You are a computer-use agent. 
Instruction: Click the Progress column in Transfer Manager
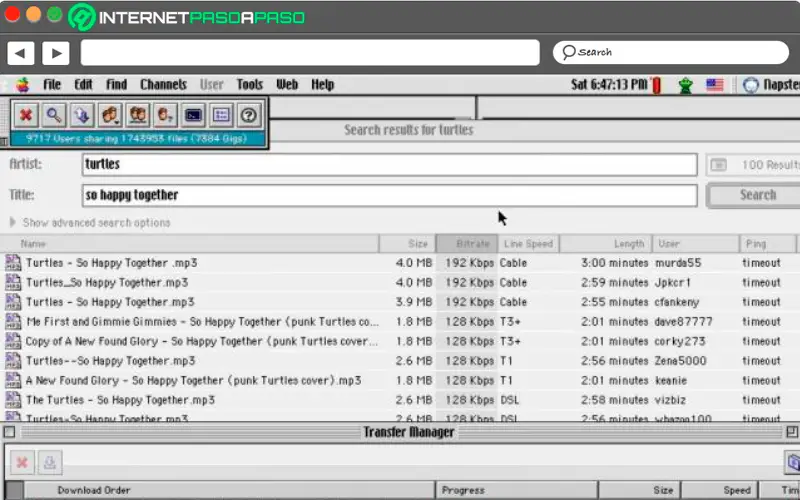pyautogui.click(x=516, y=490)
